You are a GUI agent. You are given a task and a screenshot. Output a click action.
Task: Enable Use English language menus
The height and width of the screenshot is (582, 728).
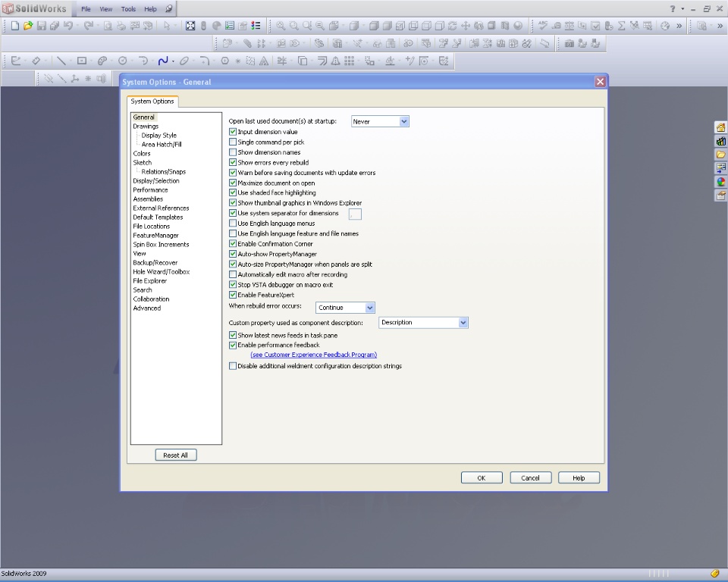233,224
